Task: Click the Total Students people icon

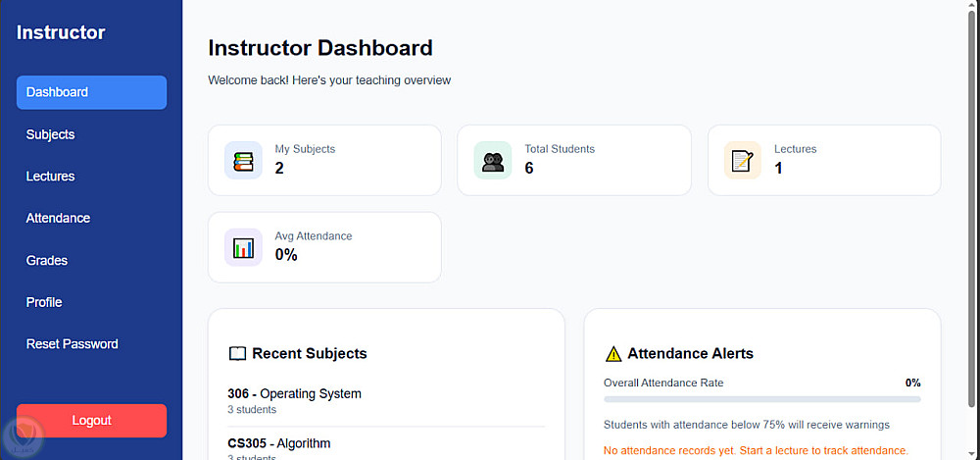Action: [x=493, y=160]
